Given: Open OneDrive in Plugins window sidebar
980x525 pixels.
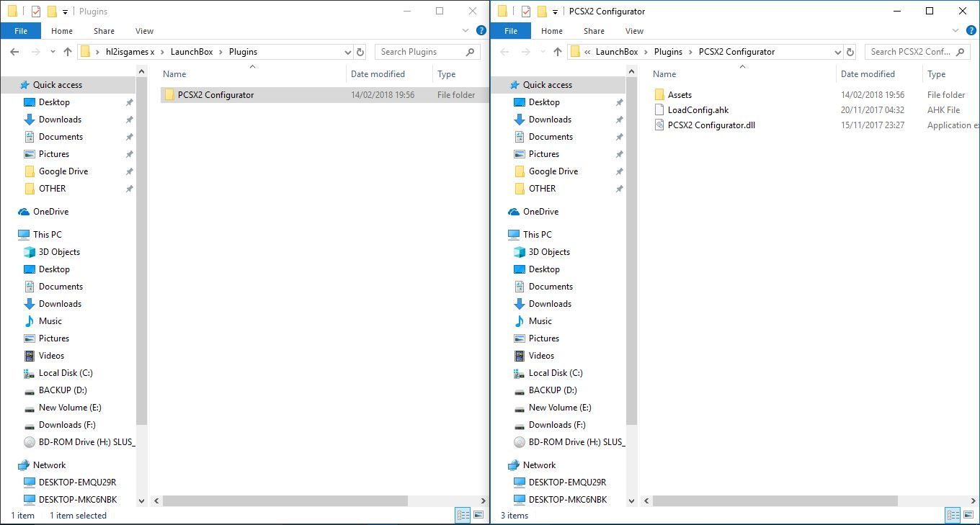Looking at the screenshot, I should pyautogui.click(x=50, y=212).
